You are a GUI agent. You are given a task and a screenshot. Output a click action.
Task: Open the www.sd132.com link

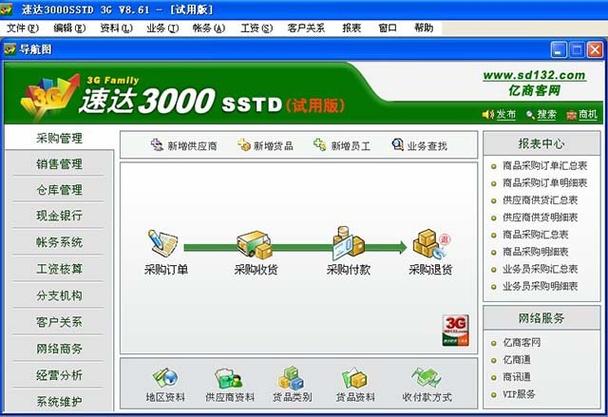[x=534, y=75]
